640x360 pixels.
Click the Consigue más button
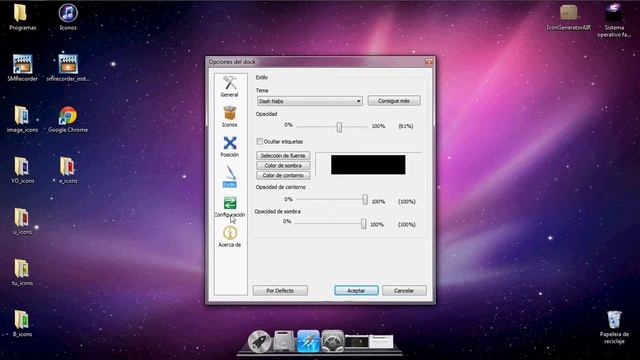click(x=394, y=101)
